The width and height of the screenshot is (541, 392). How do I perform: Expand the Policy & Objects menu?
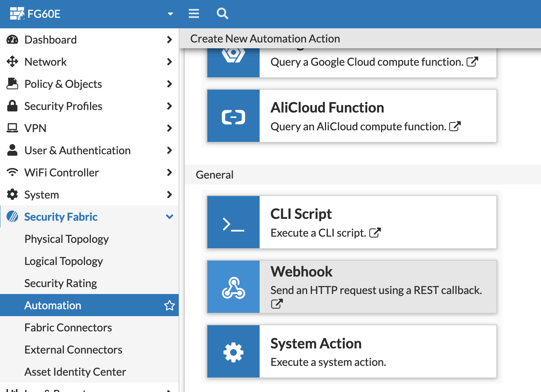pos(169,84)
